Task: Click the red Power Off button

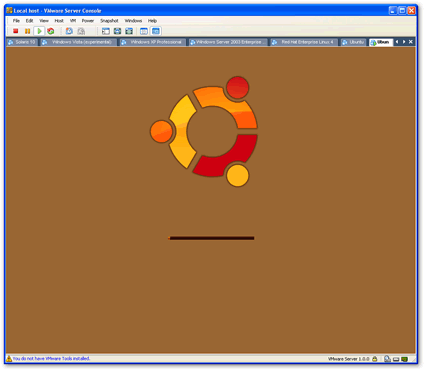Action: tap(15, 31)
